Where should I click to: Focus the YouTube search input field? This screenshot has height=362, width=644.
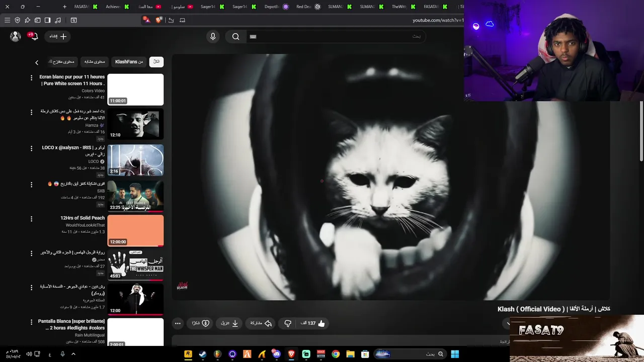click(335, 36)
